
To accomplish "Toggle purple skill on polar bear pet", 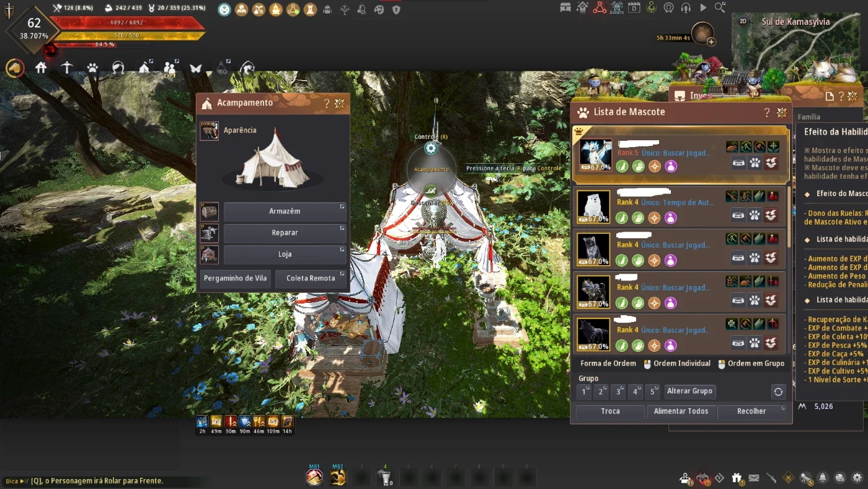I will 670,218.
